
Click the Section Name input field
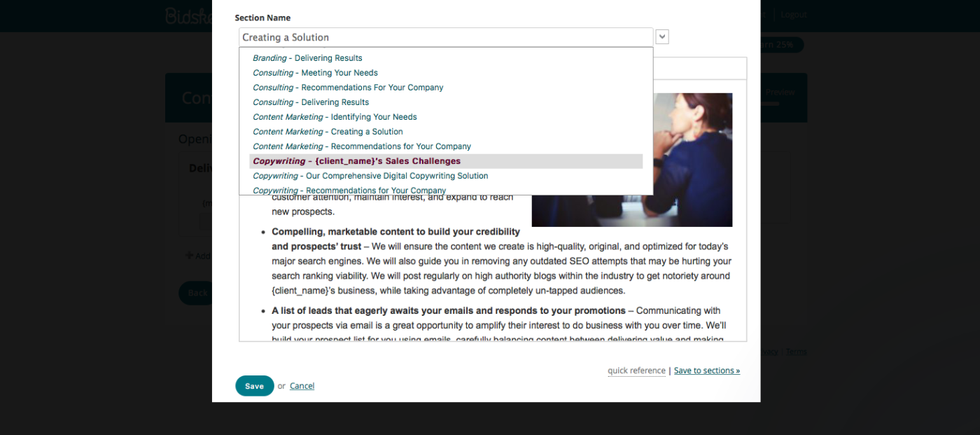click(x=446, y=37)
